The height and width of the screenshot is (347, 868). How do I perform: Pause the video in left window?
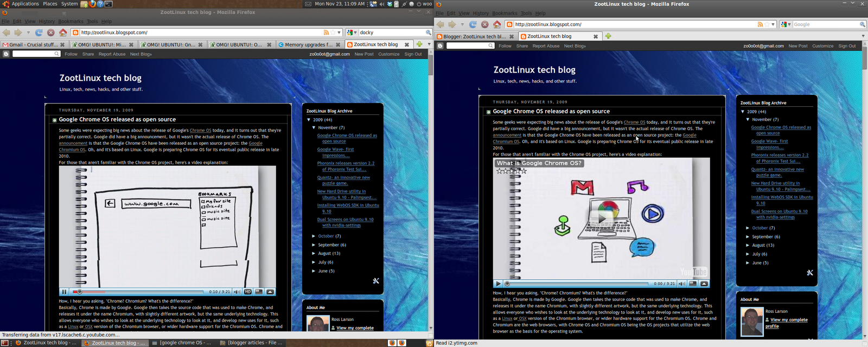[65, 292]
